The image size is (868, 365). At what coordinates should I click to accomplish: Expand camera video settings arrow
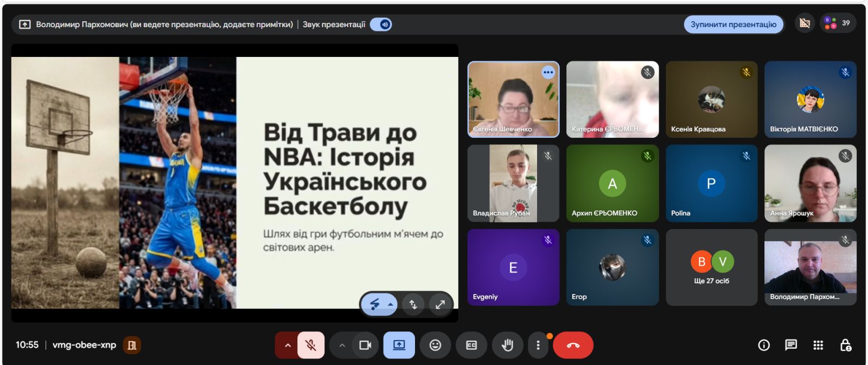342,345
